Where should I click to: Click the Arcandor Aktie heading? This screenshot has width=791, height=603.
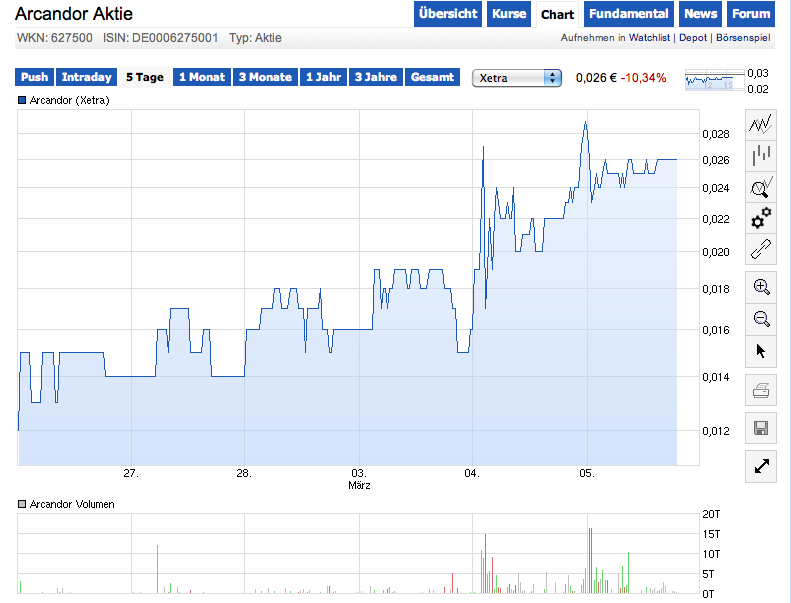pos(74,14)
